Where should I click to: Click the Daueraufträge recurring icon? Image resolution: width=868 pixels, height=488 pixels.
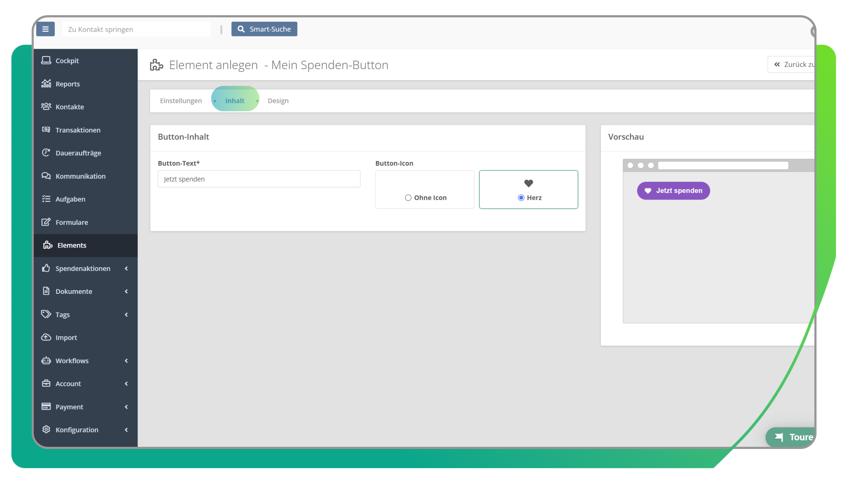point(46,153)
